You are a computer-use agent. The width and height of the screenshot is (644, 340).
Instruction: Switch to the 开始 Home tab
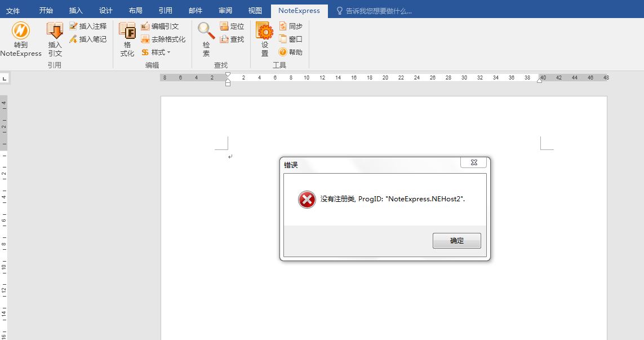tap(46, 11)
